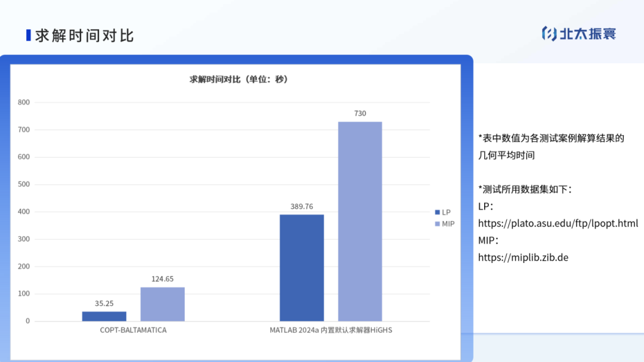Screen dimensions: 644x362
Task: Click the 124.65 data label above the bar
Action: (162, 279)
